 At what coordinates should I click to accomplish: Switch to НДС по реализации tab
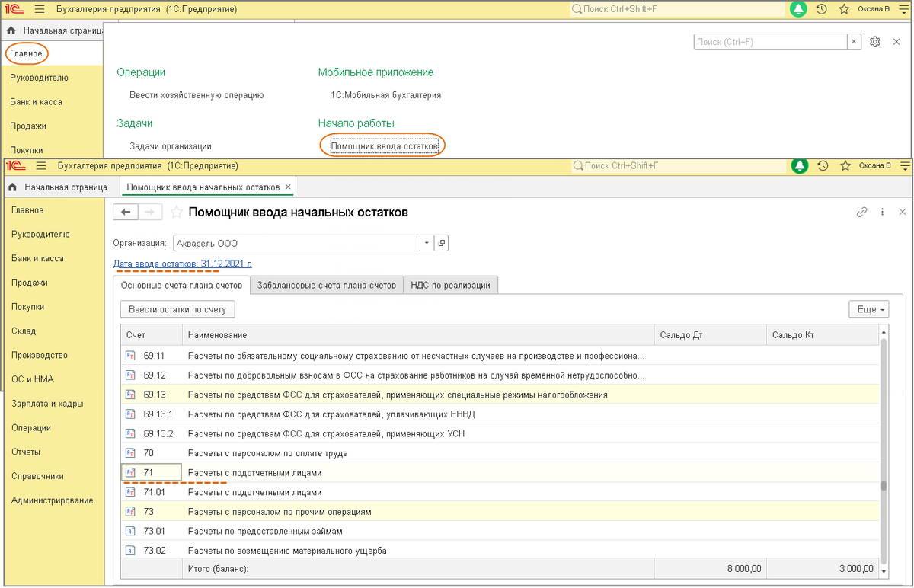(x=450, y=285)
